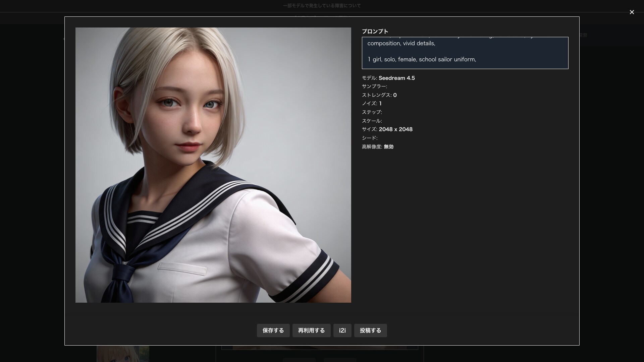Open the generated sailor uniform image
The height and width of the screenshot is (362, 644).
pos(213,165)
